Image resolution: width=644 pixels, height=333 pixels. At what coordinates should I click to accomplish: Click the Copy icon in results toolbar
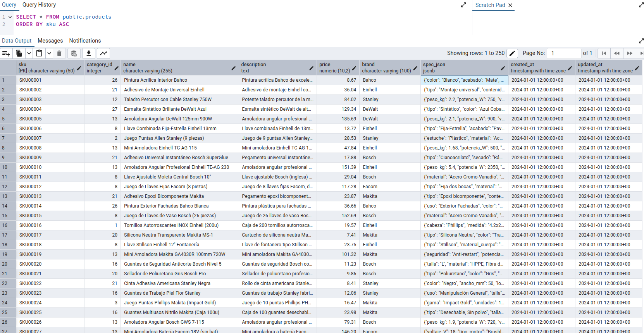(x=19, y=53)
